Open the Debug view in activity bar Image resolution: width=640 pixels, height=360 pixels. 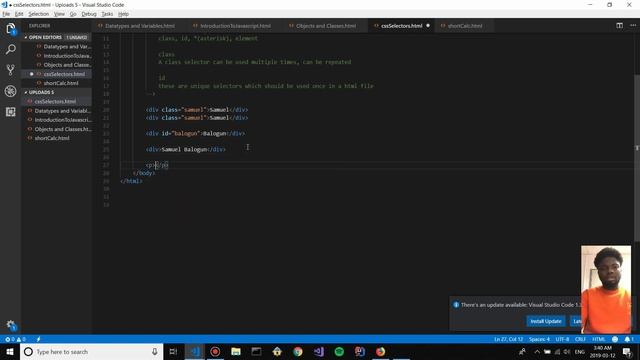point(11,91)
